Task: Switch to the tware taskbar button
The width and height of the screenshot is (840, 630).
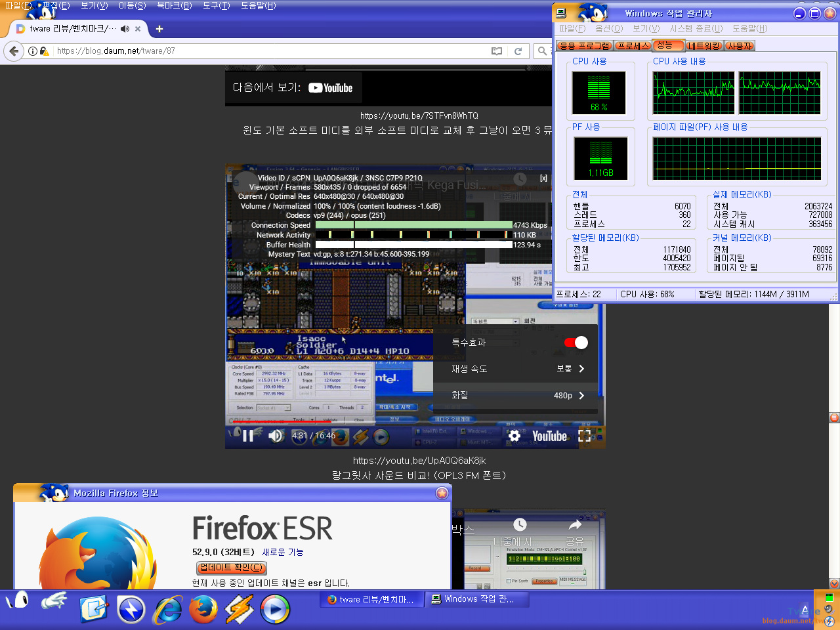Action: point(371,599)
